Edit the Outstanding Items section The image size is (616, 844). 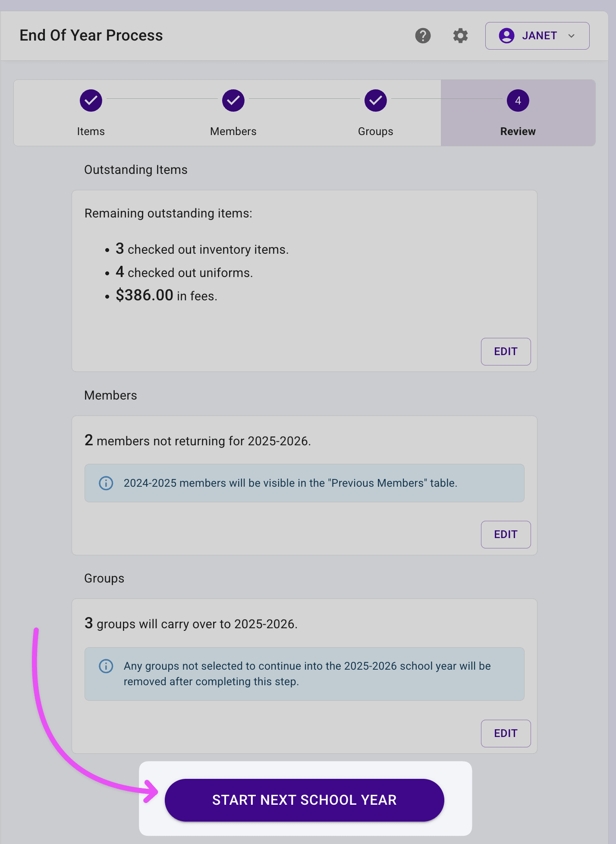tap(506, 352)
